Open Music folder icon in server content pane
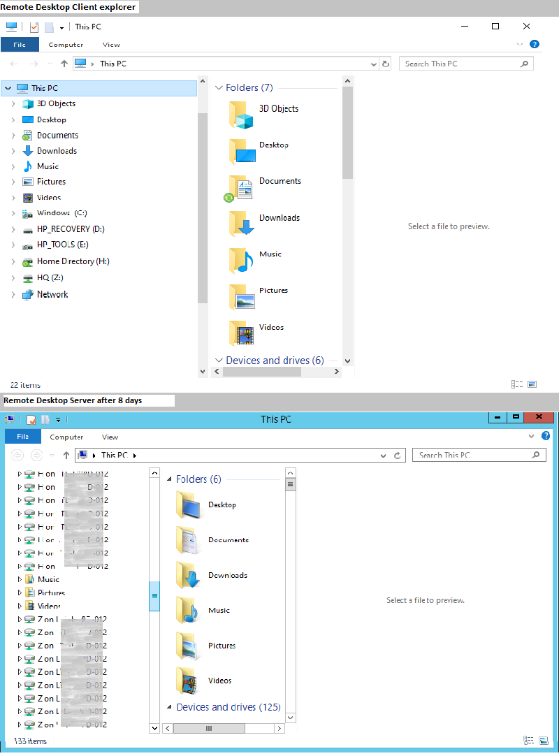 point(187,611)
